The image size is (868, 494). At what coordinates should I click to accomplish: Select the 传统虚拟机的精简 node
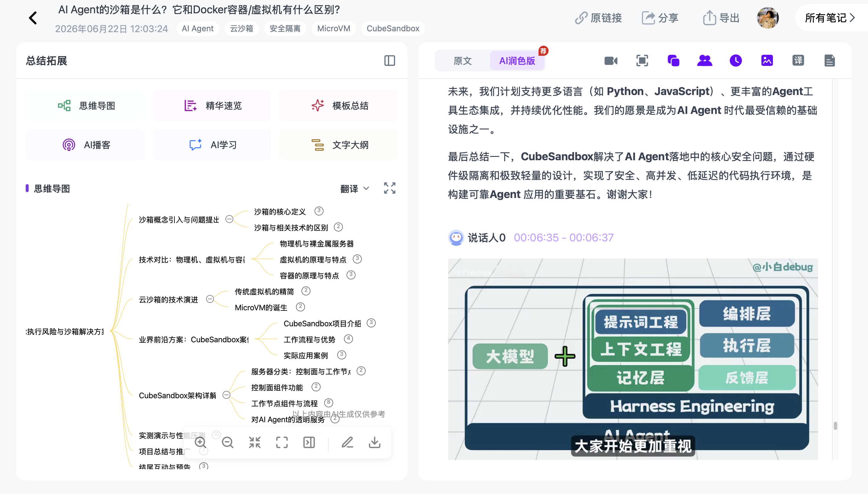pyautogui.click(x=264, y=292)
